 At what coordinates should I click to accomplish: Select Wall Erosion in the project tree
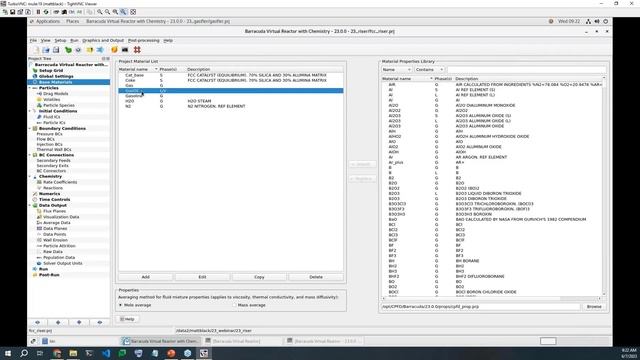click(x=55, y=240)
